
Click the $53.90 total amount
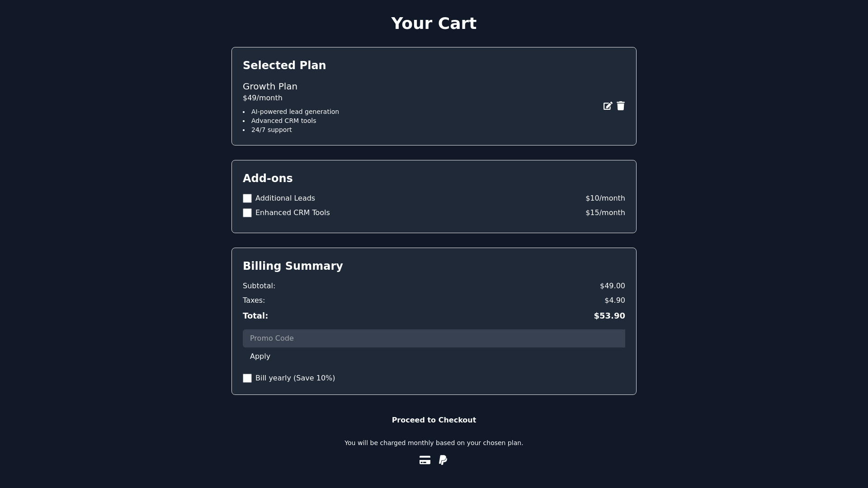[609, 316]
